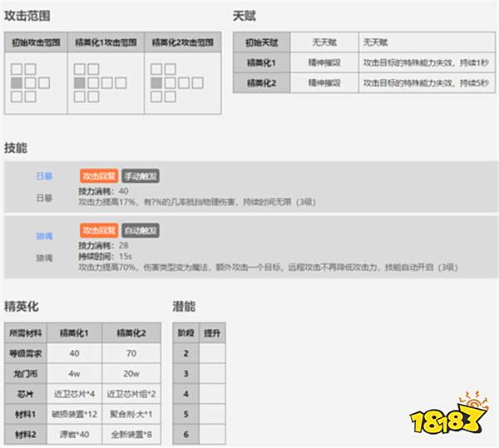This screenshot has height=448, width=499.
Task: Click 聚合剂·大*1 material cell
Action: pyautogui.click(x=131, y=414)
